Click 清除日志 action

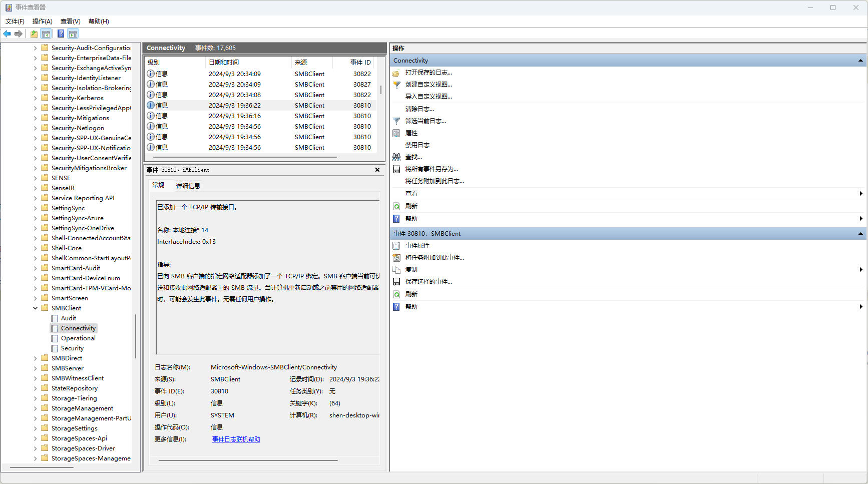(x=419, y=109)
